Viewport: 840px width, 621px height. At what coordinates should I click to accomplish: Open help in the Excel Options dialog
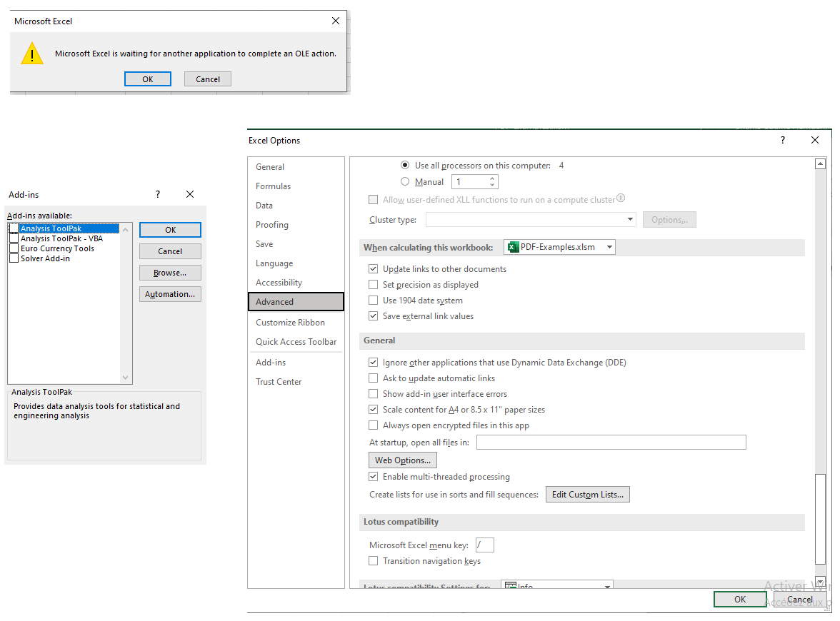tap(782, 140)
